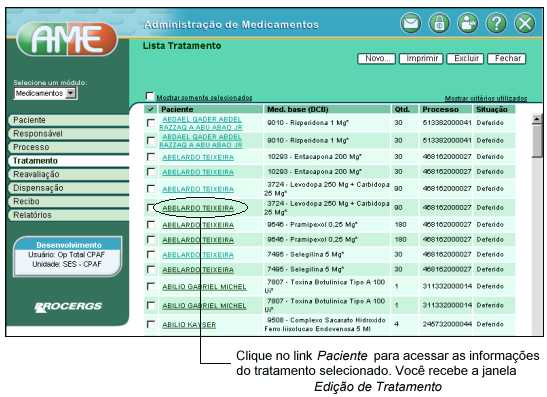Click "Mostrar critérios utilizados" link
This screenshot has height=397, width=547.
pyautogui.click(x=486, y=99)
